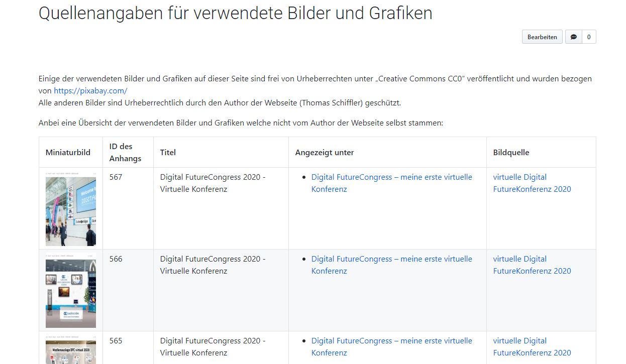Open the 'meine erste virtuelle Konferenz' link in row 567
626x364 pixels.
[392, 183]
